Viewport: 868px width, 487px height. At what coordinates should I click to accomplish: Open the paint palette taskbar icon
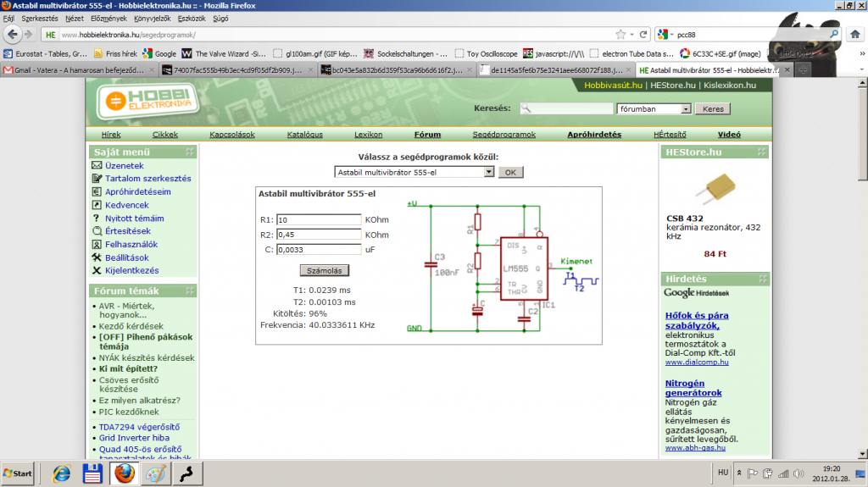point(156,473)
